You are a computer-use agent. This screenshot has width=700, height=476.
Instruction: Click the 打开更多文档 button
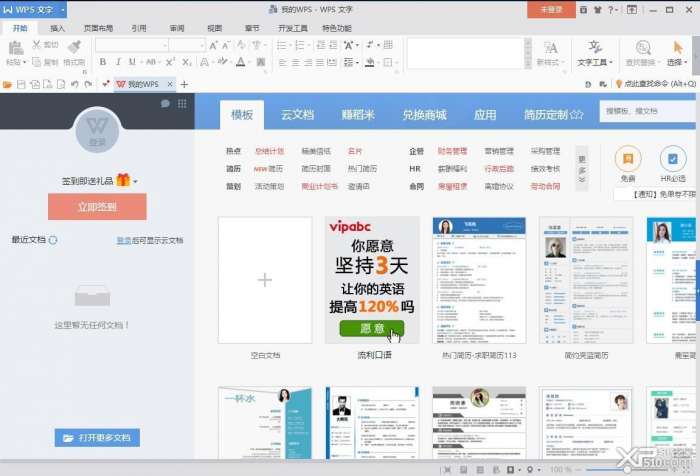97,438
